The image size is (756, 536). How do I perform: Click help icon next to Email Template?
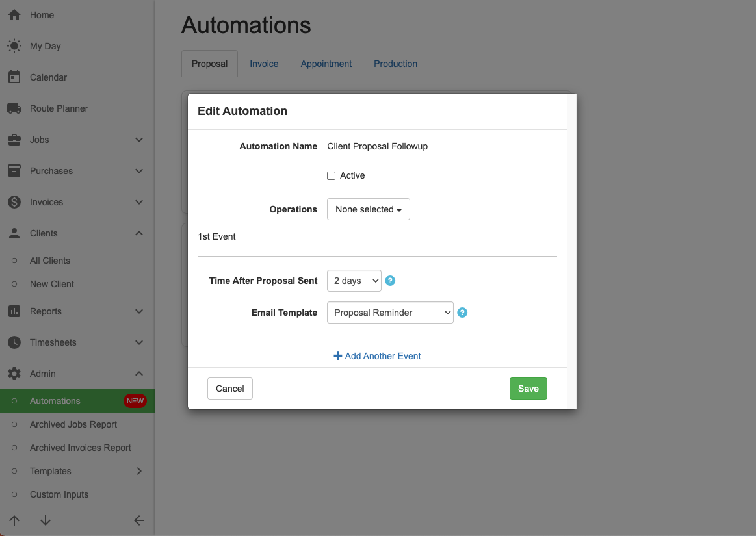(462, 313)
